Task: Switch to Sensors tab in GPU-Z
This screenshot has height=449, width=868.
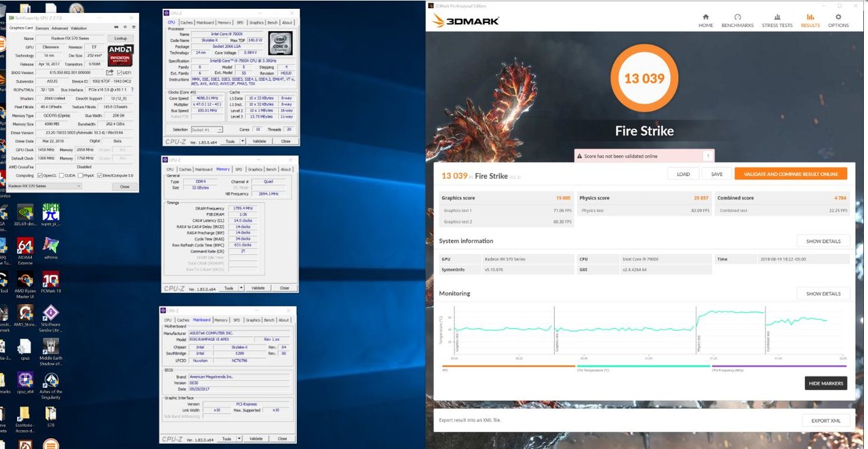Action: point(41,28)
